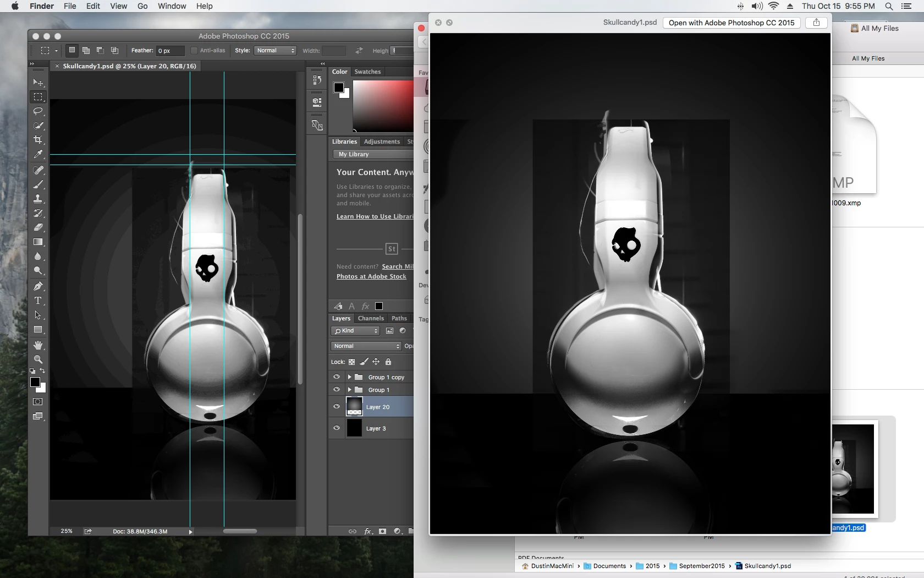Switch to the Paths tab

(x=399, y=318)
